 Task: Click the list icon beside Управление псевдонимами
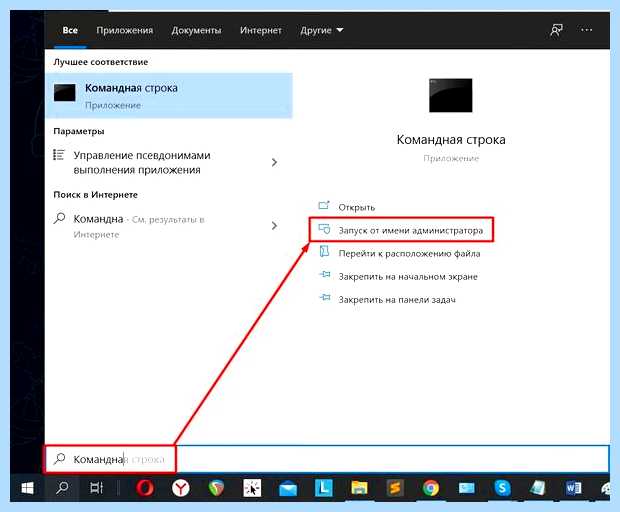click(59, 155)
